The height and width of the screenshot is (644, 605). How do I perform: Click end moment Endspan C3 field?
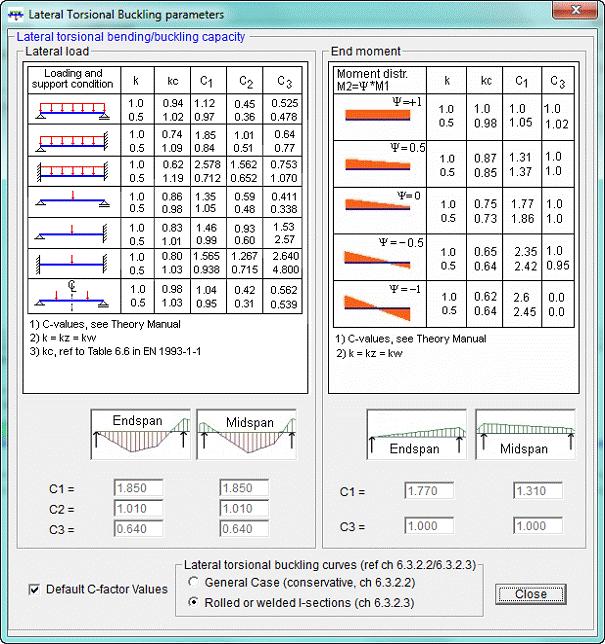pos(429,526)
